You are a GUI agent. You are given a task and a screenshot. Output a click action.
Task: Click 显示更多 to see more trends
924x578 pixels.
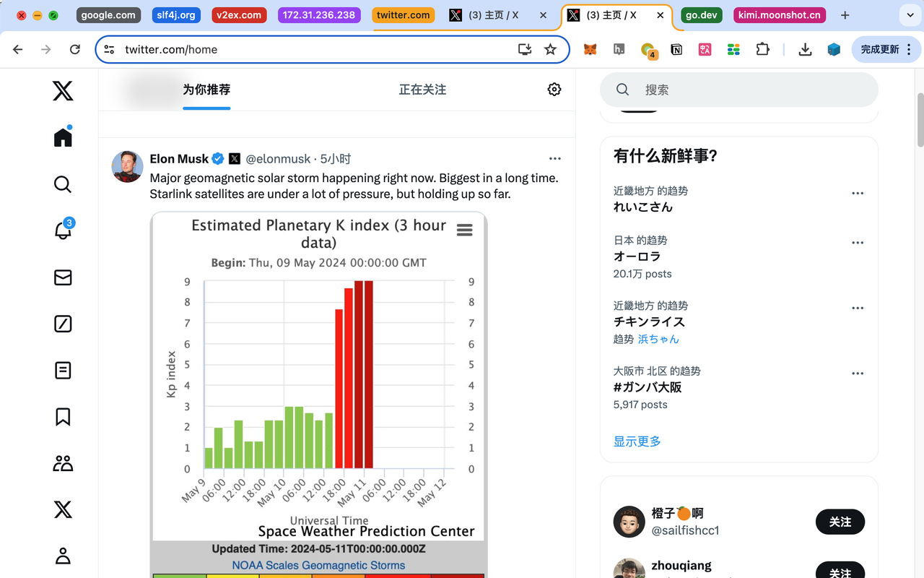pos(637,441)
